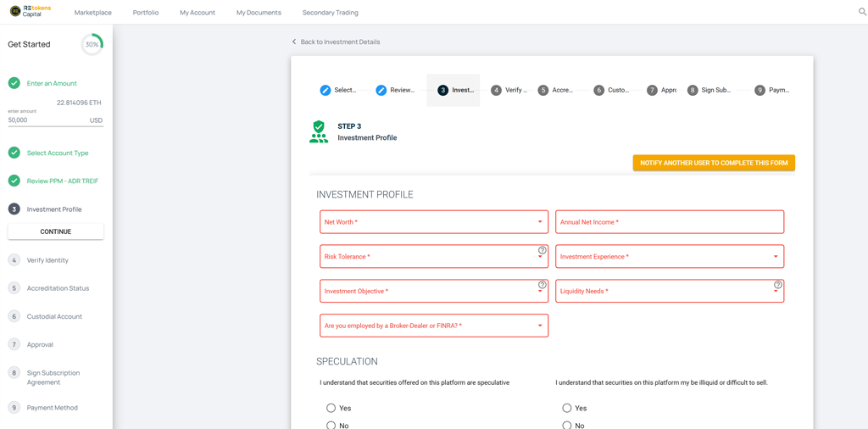
Task: Click the Annual Net Income field
Action: [670, 222]
